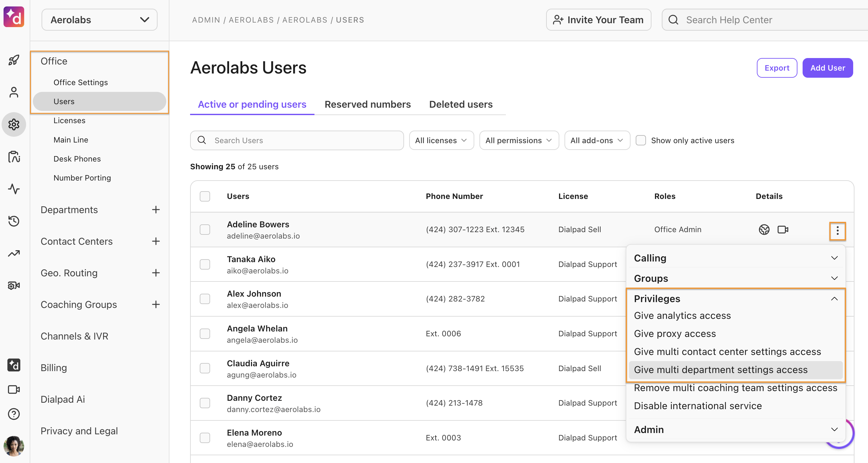Collapse the Privileges section in menu
868x463 pixels.
(x=736, y=299)
